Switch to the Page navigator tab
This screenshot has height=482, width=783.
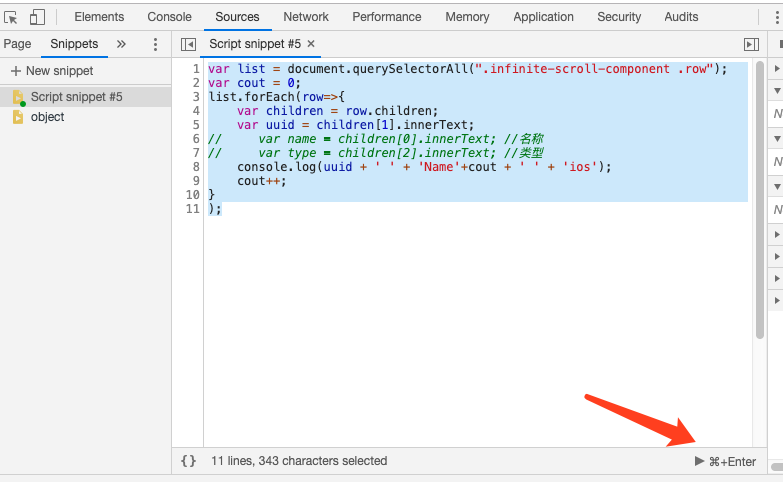(17, 44)
